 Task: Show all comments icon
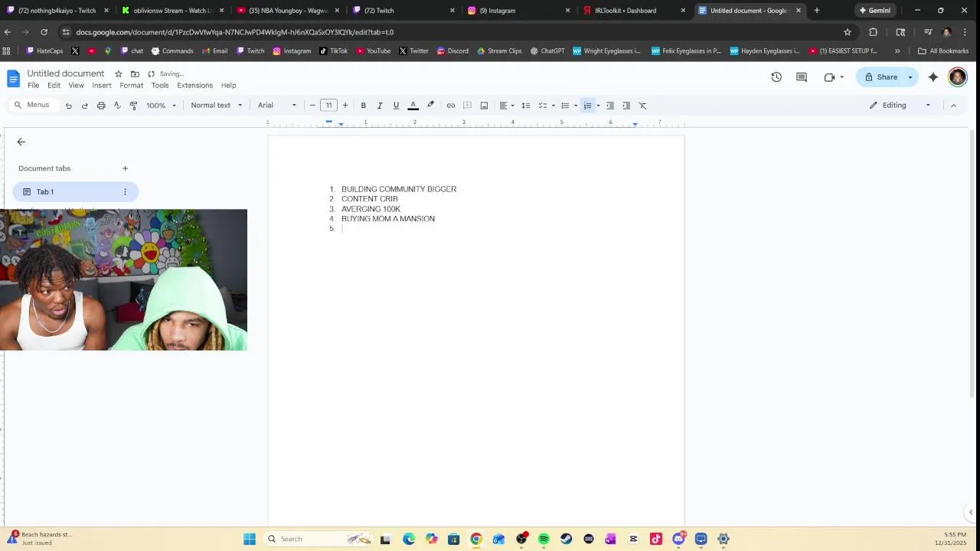[x=802, y=77]
